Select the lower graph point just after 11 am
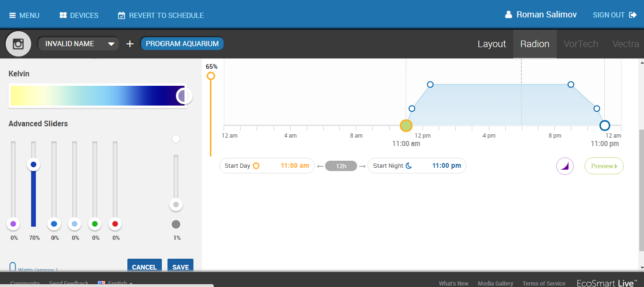The image size is (644, 287). [412, 108]
